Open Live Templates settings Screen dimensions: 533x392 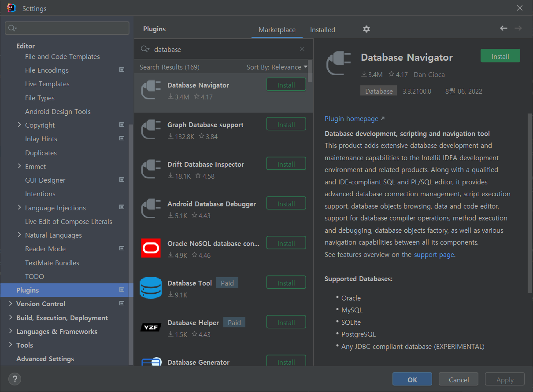point(47,84)
